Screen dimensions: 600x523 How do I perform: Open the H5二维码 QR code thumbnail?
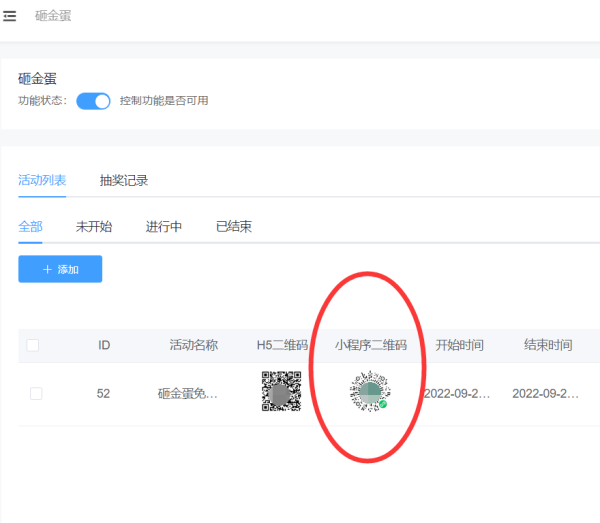coord(281,391)
